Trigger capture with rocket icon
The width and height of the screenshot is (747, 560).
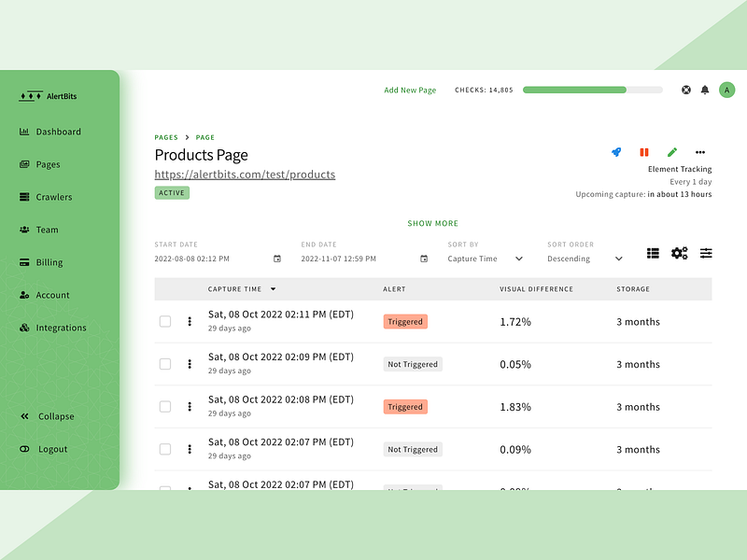pos(616,152)
